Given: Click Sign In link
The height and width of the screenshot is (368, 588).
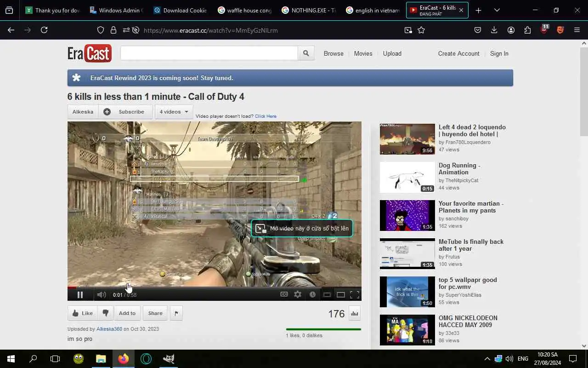Looking at the screenshot, I should click(499, 53).
